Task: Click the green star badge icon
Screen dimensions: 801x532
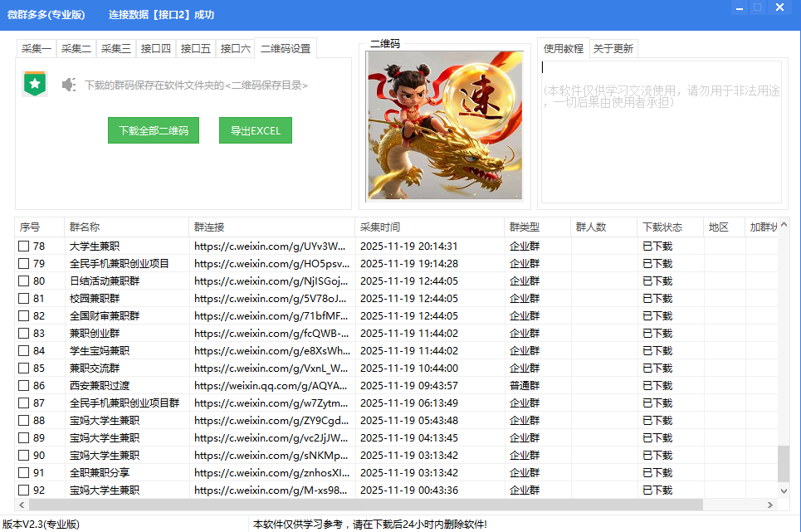Action: [35, 83]
